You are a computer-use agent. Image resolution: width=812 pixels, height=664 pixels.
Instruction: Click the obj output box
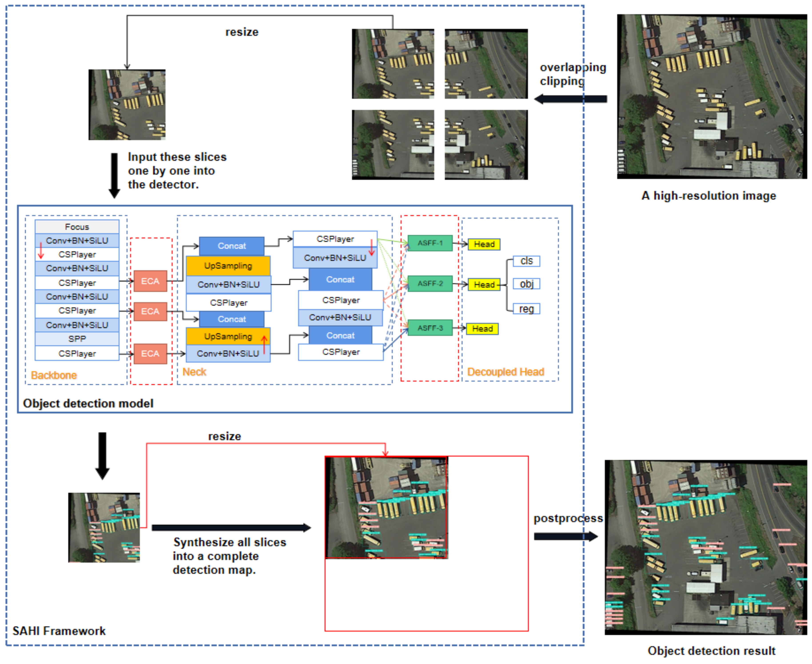pyautogui.click(x=526, y=284)
